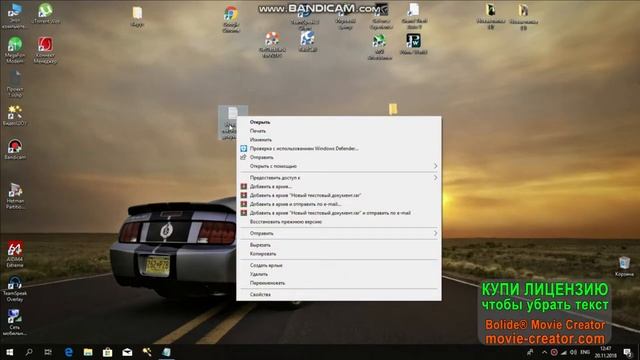Click the Windows Start button
640x360 pixels.
[x=9, y=352]
